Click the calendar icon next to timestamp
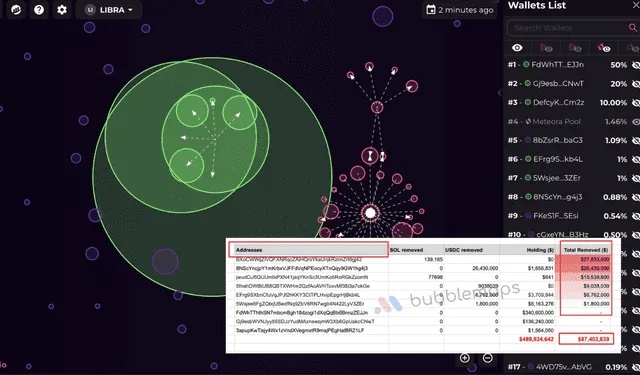The image size is (640, 375). point(430,10)
